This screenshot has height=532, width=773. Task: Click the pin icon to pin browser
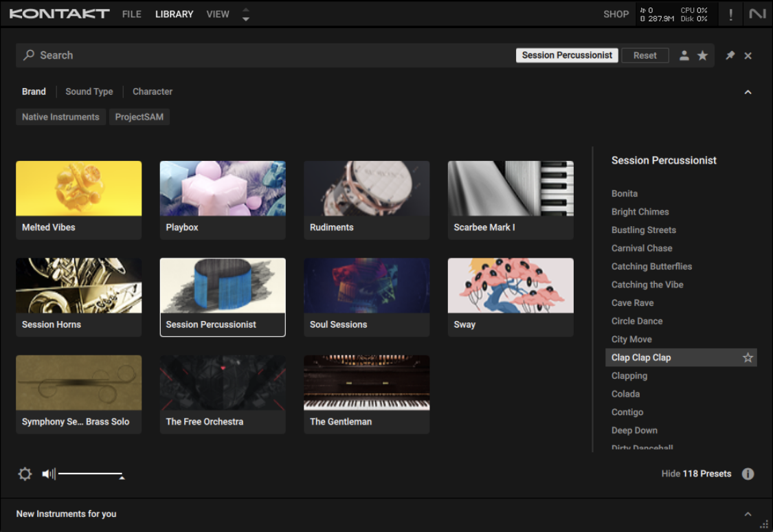click(730, 56)
